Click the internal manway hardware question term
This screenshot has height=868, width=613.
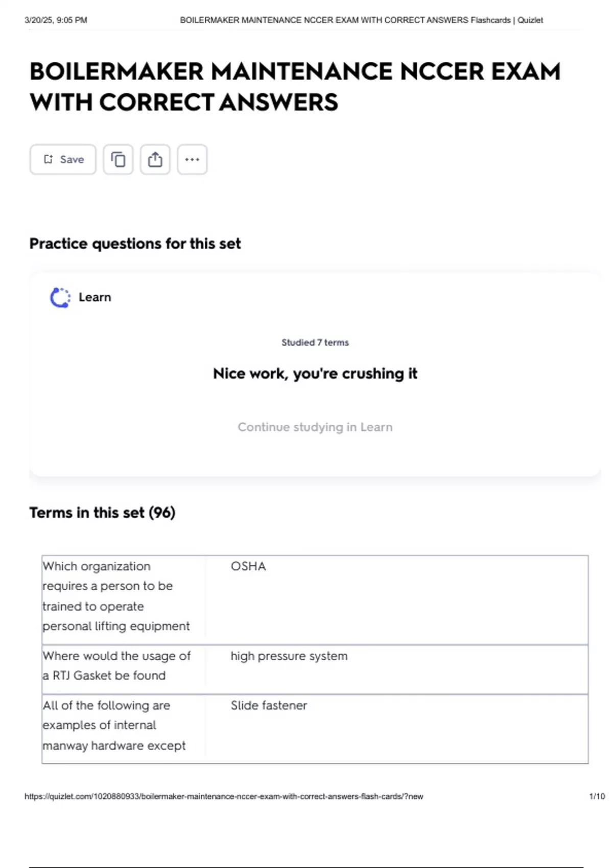point(114,726)
